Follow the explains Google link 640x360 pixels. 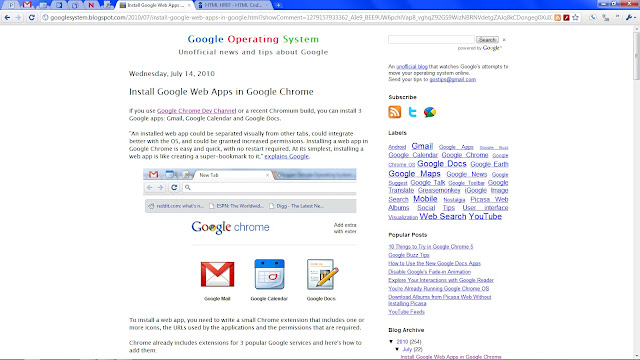click(x=287, y=156)
